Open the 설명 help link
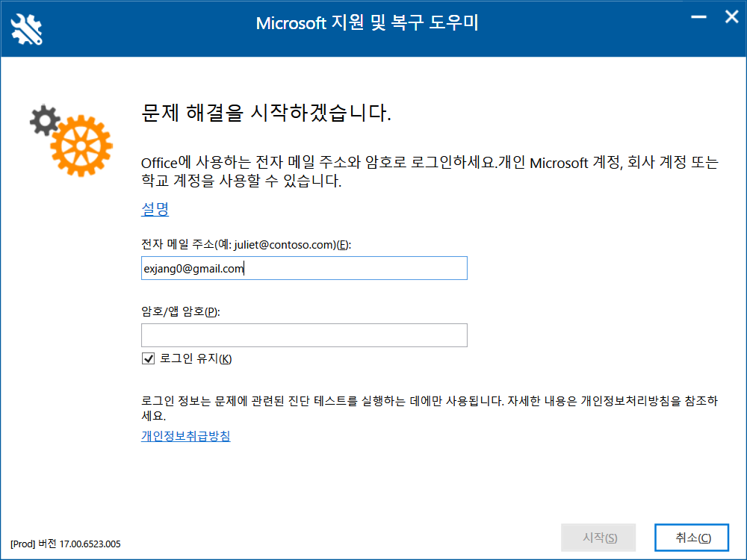This screenshot has width=747, height=560. 155,208
